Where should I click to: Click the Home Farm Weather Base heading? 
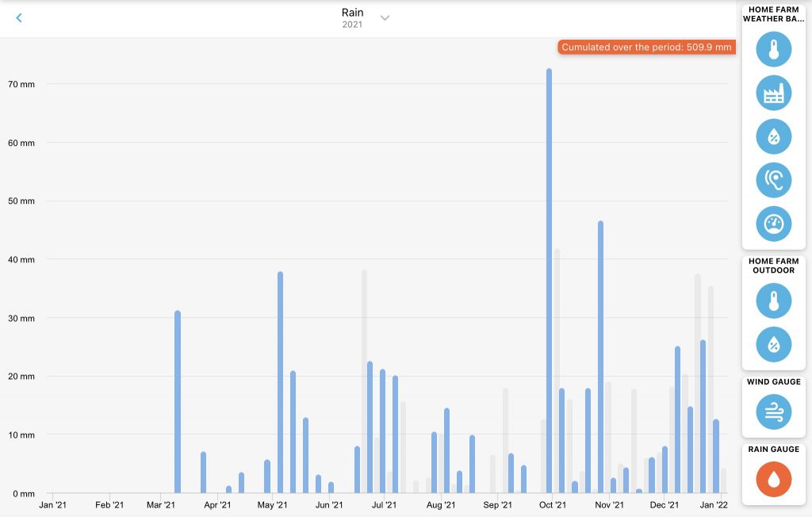(x=773, y=14)
